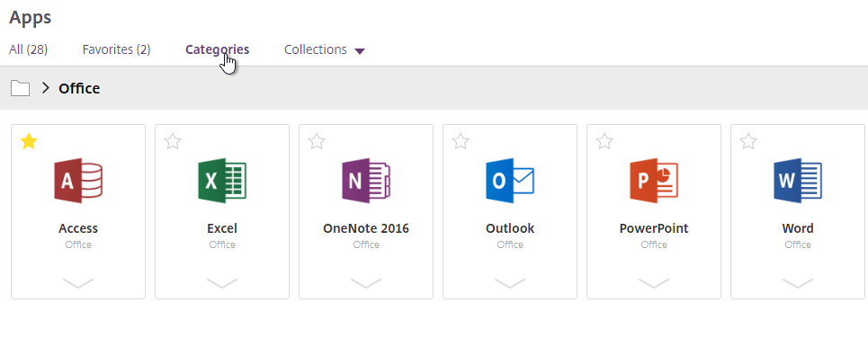The width and height of the screenshot is (868, 338).
Task: Show details chevron on Word card
Action: pos(798,283)
